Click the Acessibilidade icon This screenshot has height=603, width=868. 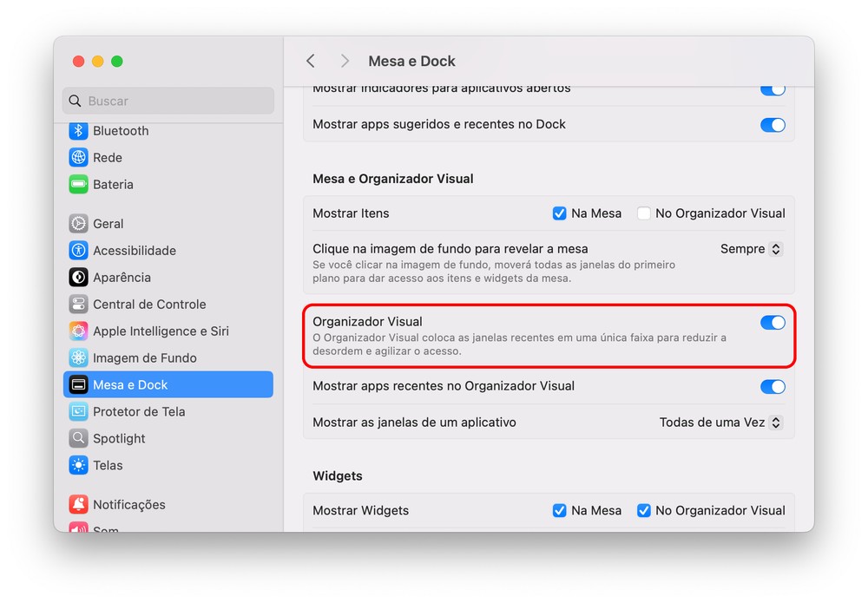tap(78, 251)
